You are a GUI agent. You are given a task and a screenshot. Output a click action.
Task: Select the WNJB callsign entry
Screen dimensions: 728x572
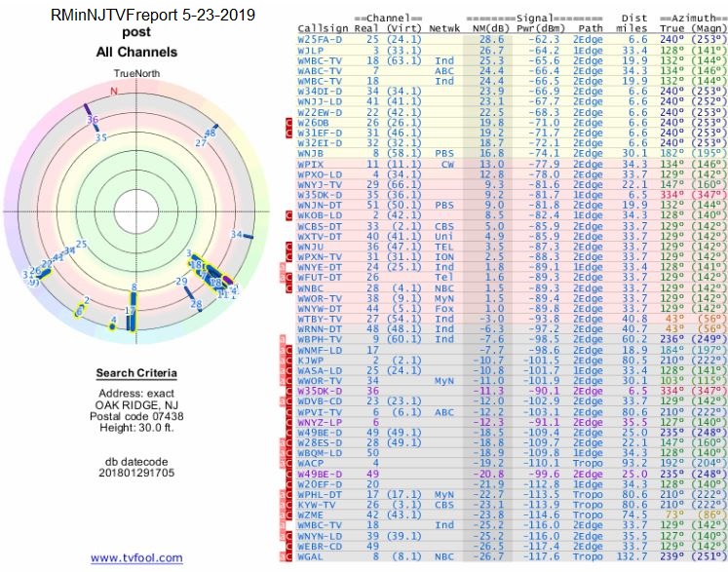[x=312, y=153]
